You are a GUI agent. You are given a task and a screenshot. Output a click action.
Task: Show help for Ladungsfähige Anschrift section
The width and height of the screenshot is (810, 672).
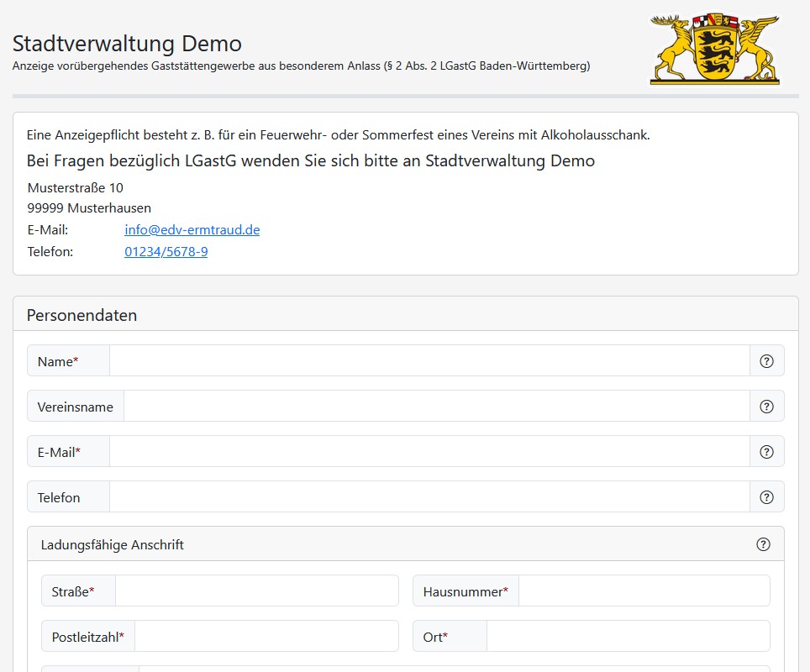coord(763,544)
